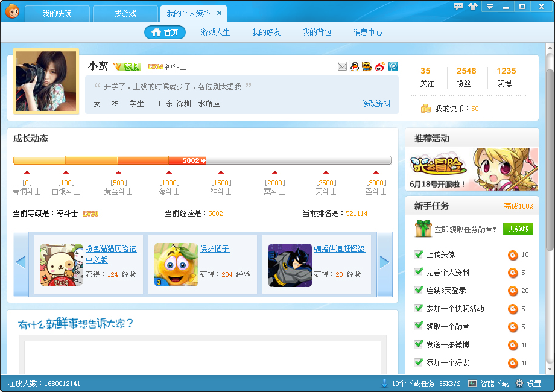The image size is (555, 392).
Task: Open the mail envelope icon beside the username
Action: click(x=342, y=66)
